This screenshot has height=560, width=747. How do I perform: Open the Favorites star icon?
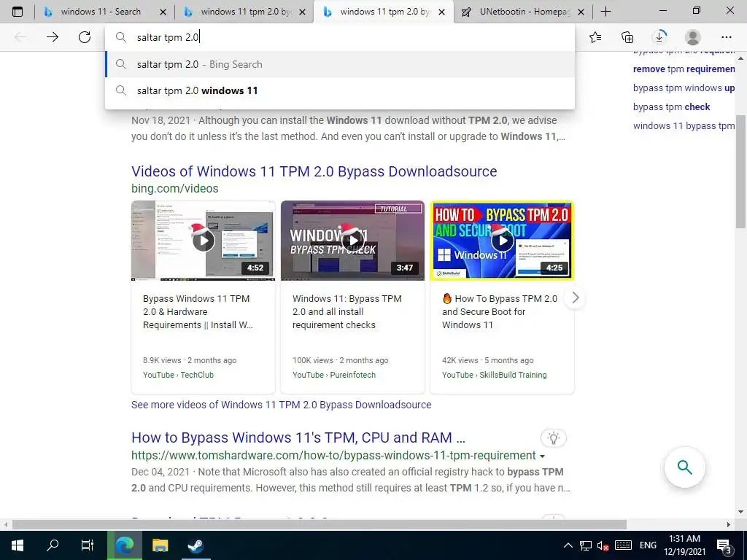(595, 37)
